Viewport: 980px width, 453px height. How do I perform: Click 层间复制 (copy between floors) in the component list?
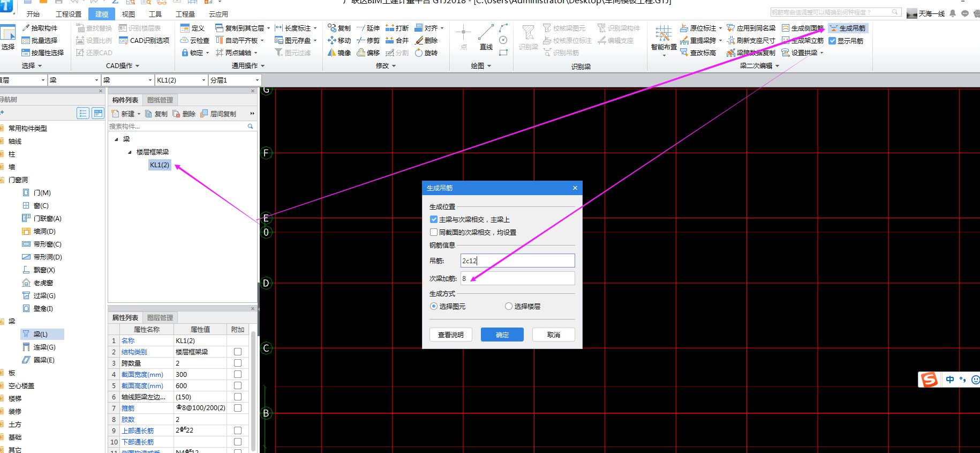218,114
